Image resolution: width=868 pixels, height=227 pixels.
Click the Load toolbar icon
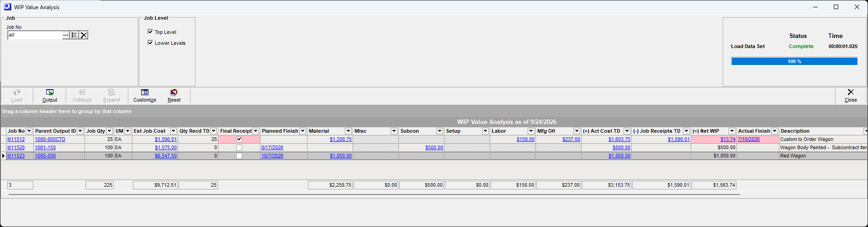click(x=16, y=96)
